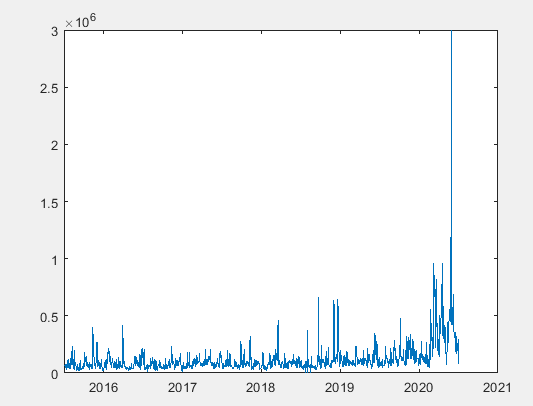Image resolution: width=533 pixels, height=406 pixels.
Task: Click the ×10^6 exponent label
Action: coord(81,21)
